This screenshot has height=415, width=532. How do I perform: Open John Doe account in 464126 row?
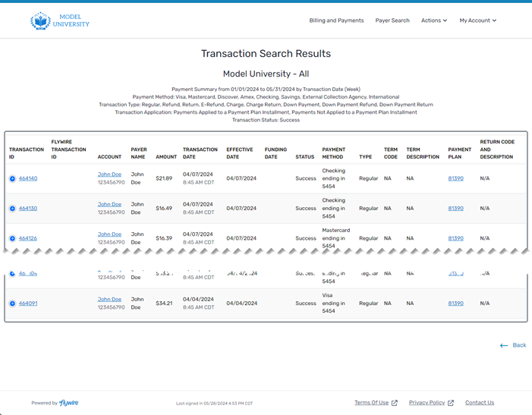[109, 234]
